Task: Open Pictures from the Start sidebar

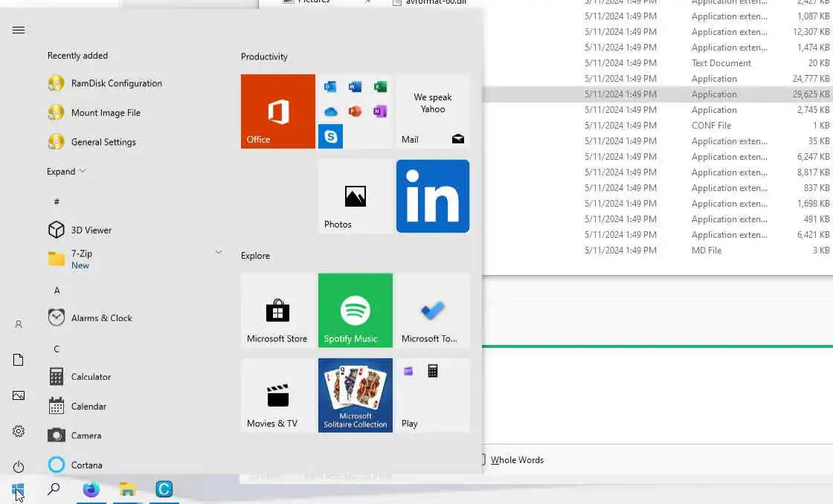Action: tap(19, 395)
